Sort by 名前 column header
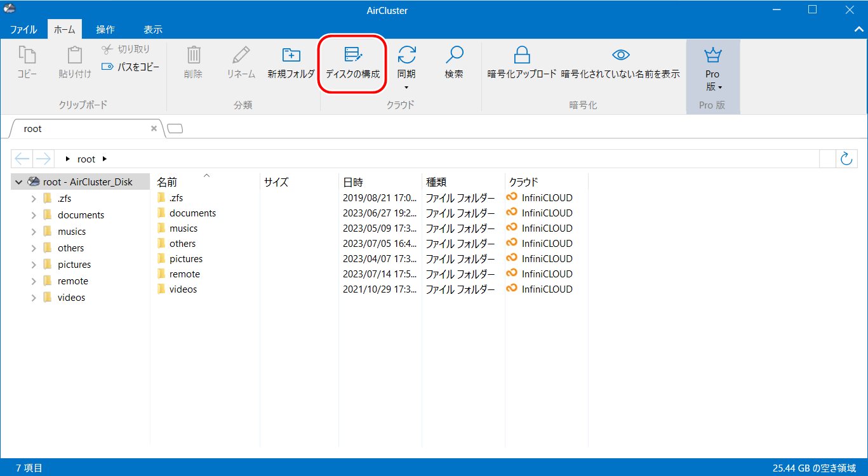Viewport: 868px width, 476px height. click(x=167, y=182)
